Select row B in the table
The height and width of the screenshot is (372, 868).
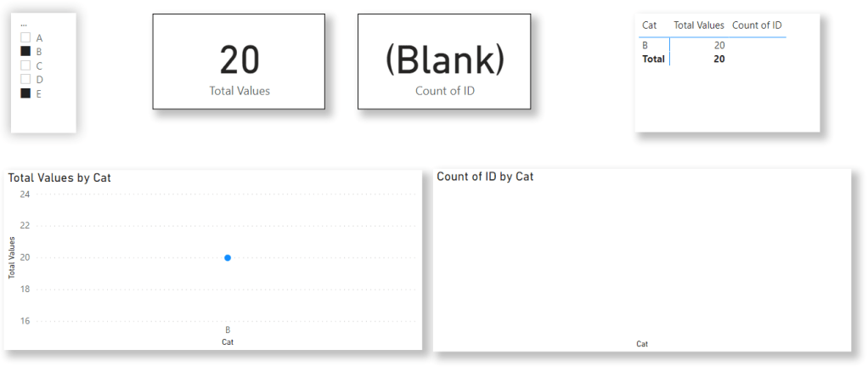646,45
